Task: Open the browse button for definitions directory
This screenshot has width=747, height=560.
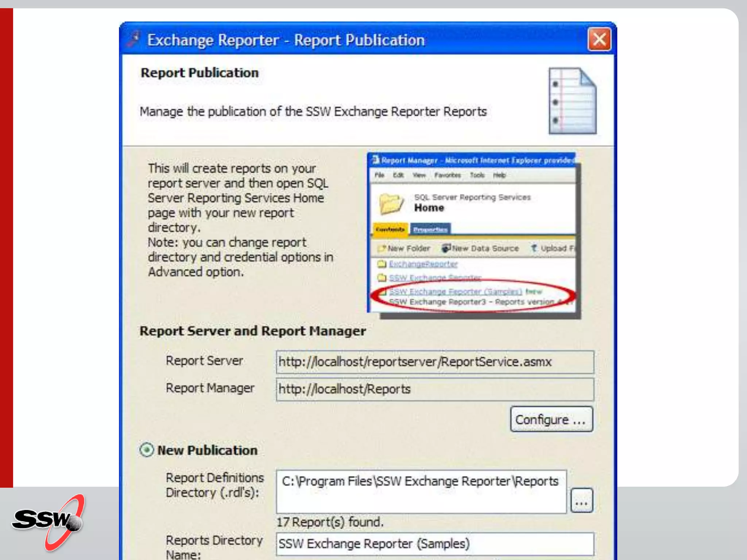Action: [581, 500]
